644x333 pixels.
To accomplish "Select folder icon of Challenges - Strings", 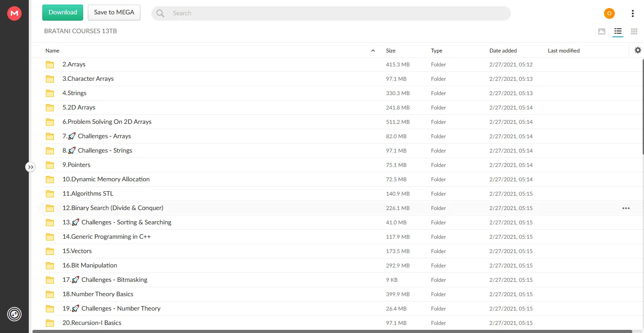I will [x=50, y=151].
